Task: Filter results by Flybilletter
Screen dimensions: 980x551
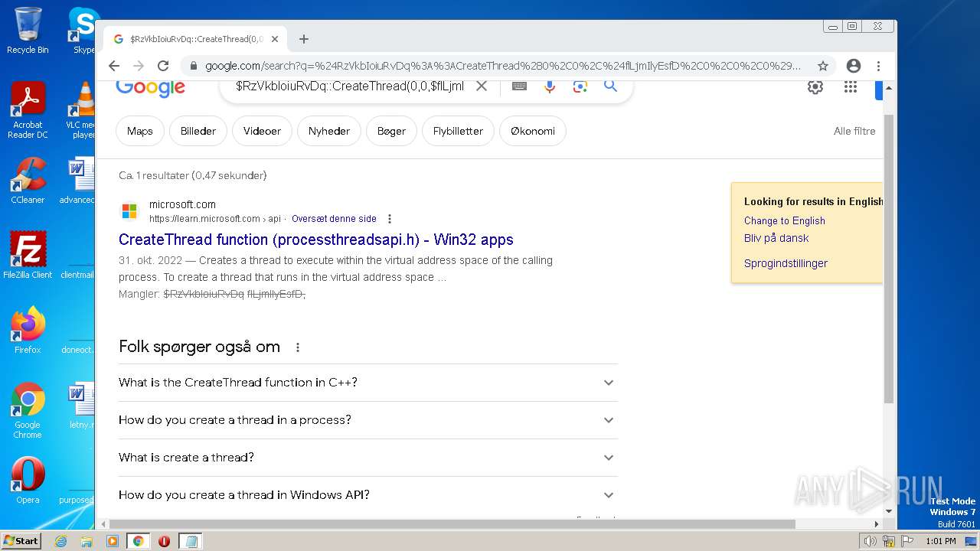Action: (x=458, y=131)
